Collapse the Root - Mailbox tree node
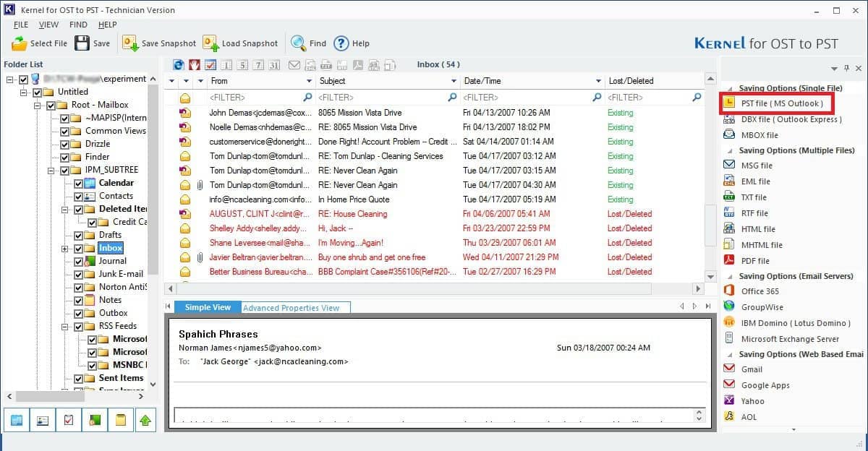Viewport: 868px width, 451px height. [38, 106]
